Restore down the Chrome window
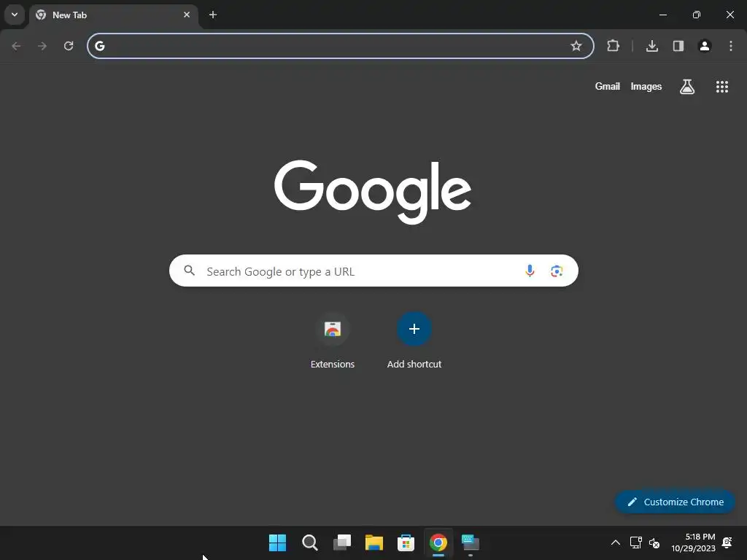 tap(696, 15)
